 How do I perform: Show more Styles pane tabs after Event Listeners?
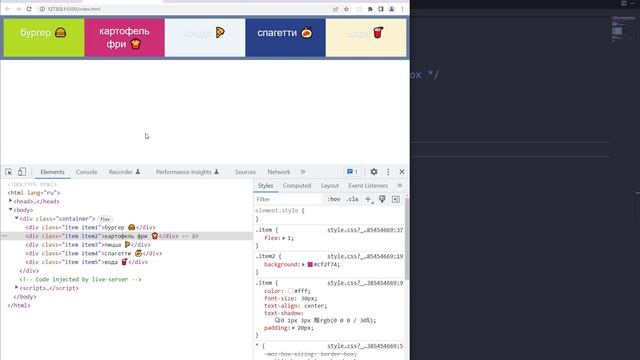(x=400, y=186)
